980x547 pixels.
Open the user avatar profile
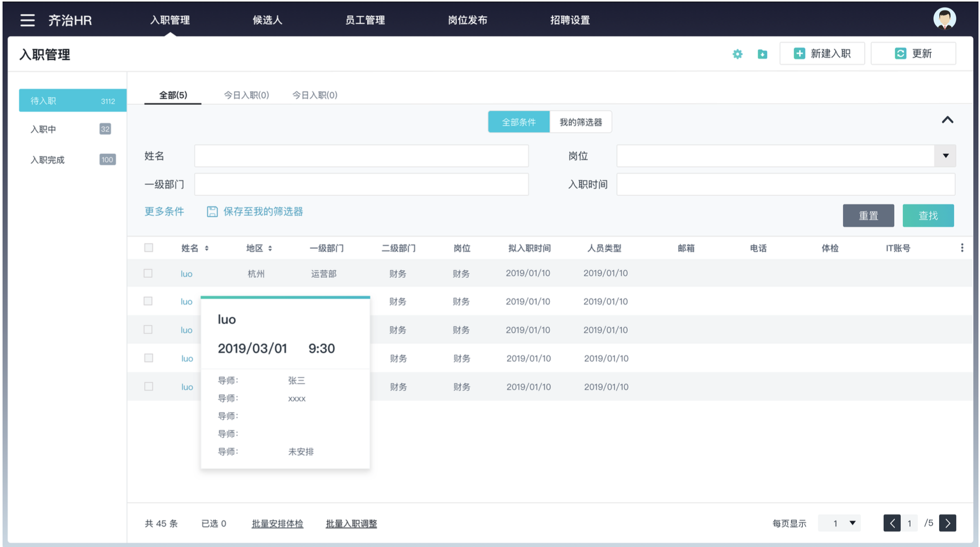coord(944,19)
